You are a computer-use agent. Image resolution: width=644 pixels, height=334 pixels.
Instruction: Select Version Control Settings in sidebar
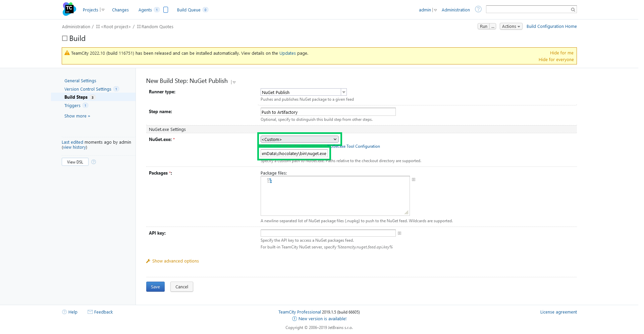88,89
